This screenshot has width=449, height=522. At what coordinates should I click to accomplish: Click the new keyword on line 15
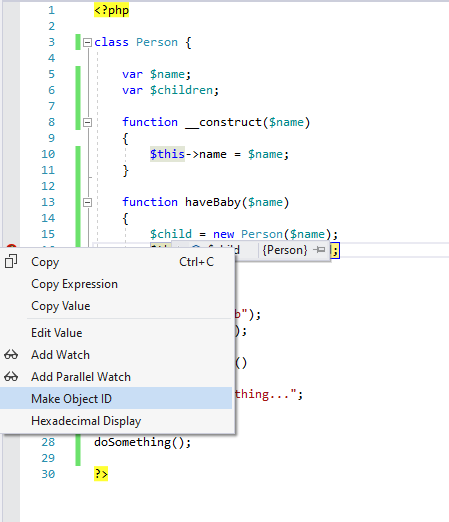[x=223, y=234]
